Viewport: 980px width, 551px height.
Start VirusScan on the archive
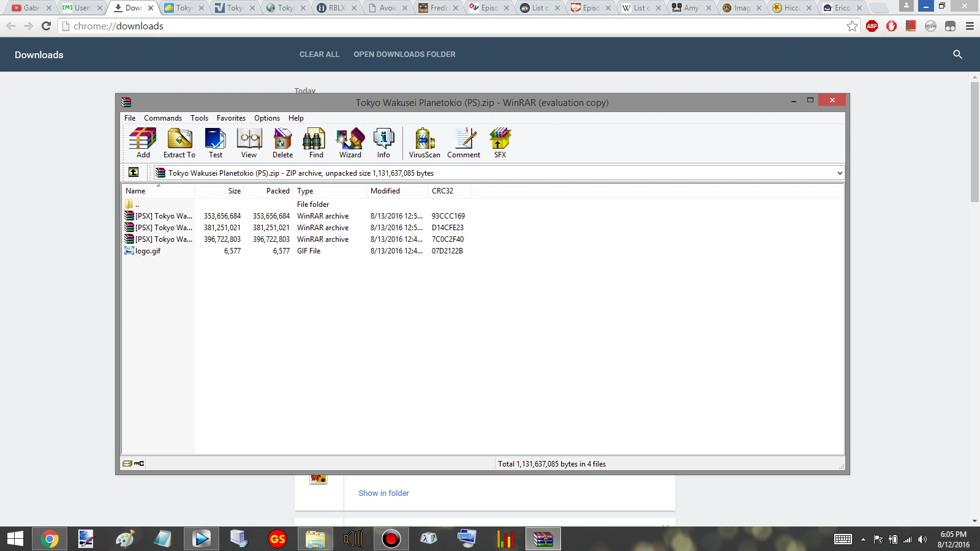[424, 143]
